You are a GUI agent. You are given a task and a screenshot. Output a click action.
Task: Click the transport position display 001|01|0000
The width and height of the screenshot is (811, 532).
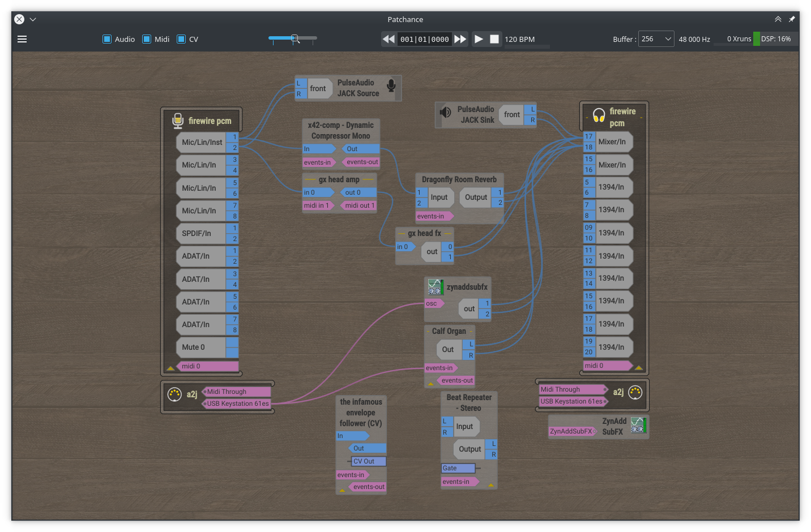point(424,39)
